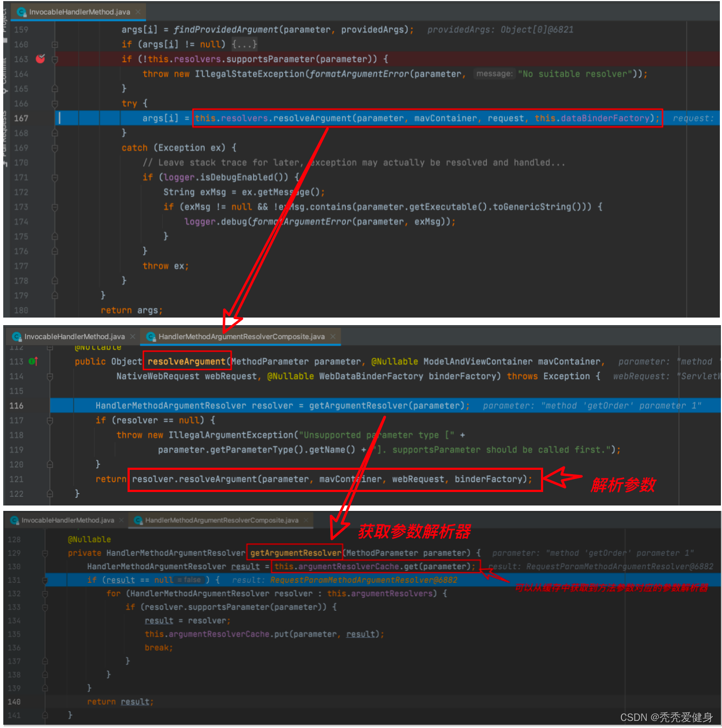
Task: Collapse the for loop at line 132
Action: click(45, 594)
